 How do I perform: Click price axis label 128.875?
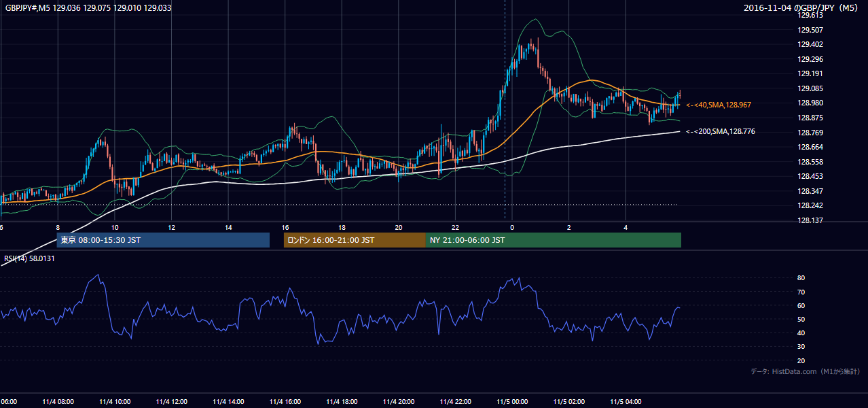(810, 118)
